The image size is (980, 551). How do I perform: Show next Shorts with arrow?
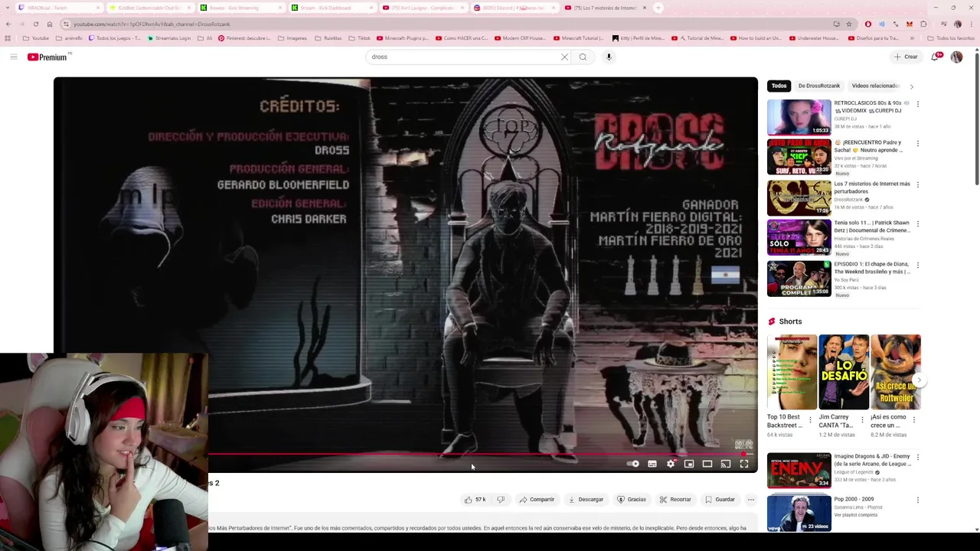click(x=919, y=380)
